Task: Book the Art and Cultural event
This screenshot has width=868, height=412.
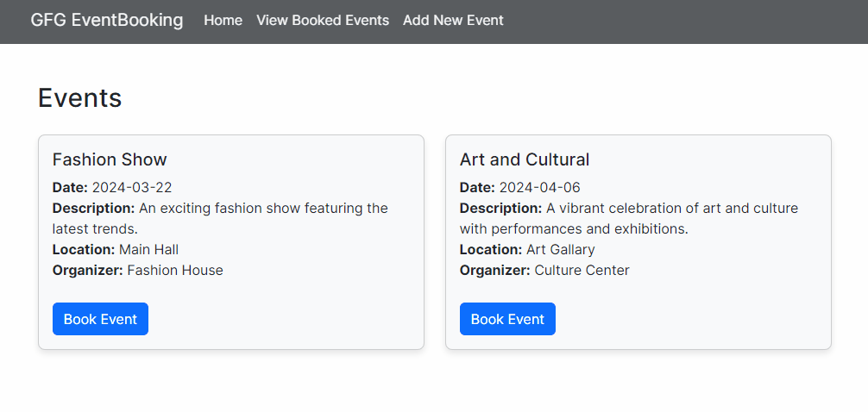Action: (507, 319)
